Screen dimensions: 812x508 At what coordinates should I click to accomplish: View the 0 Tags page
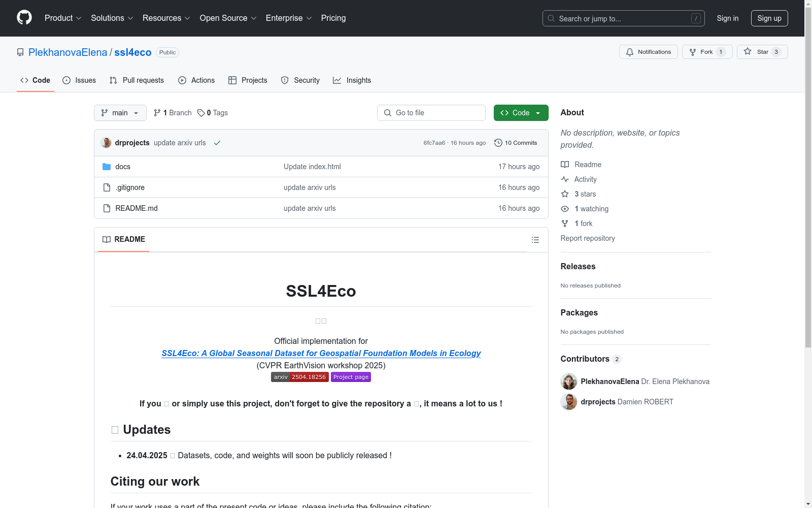pyautogui.click(x=213, y=113)
